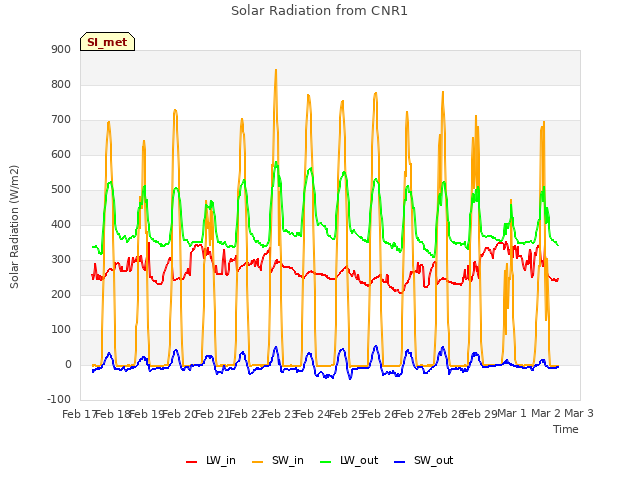Click the Mar 3 x-axis date label
Screen dimensions: 640x480
[x=579, y=413]
